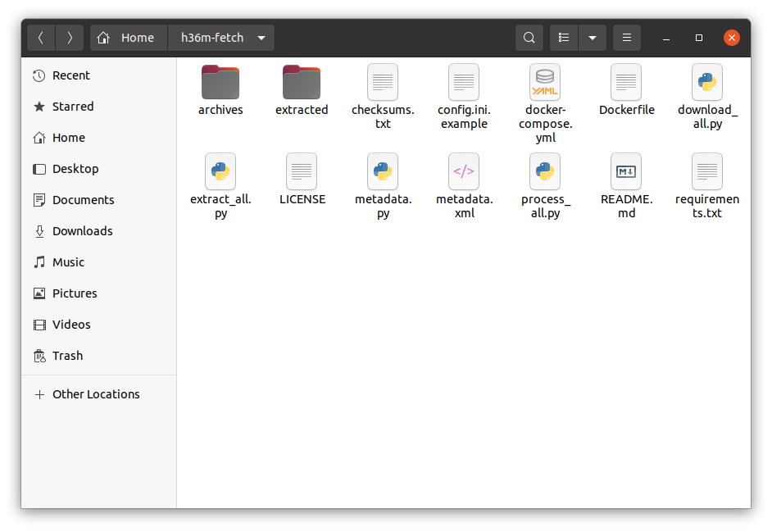Image resolution: width=772 pixels, height=532 pixels.
Task: Select the checksums.txt file icon
Action: (x=383, y=82)
